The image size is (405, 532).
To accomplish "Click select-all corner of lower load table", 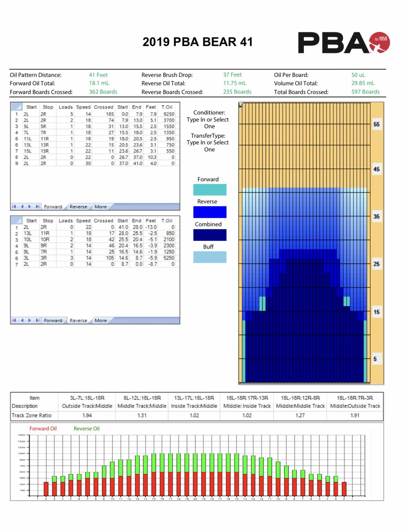I will pyautogui.click(x=16, y=221).
